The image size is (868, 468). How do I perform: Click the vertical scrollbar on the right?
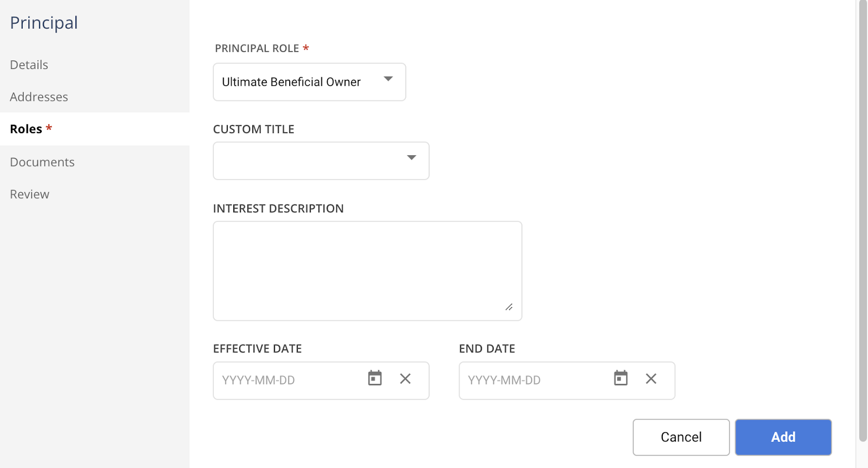click(x=863, y=217)
